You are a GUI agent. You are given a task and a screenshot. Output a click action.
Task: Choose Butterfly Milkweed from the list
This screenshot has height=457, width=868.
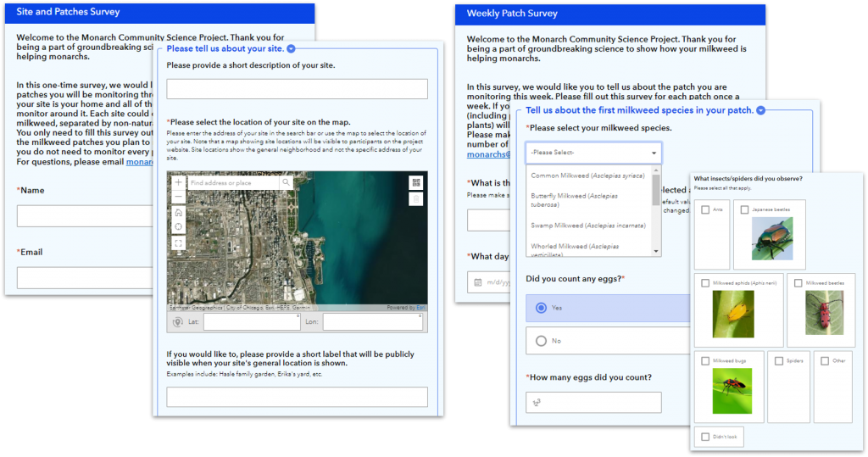point(588,200)
